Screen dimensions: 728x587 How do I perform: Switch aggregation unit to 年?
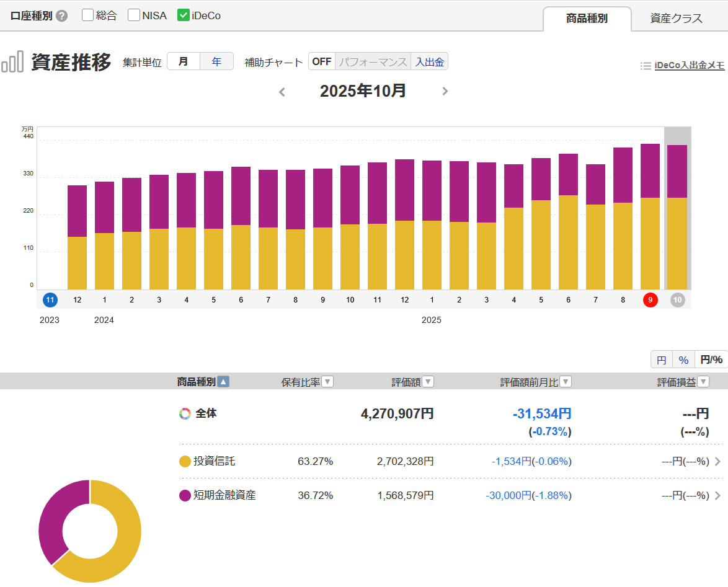(216, 61)
